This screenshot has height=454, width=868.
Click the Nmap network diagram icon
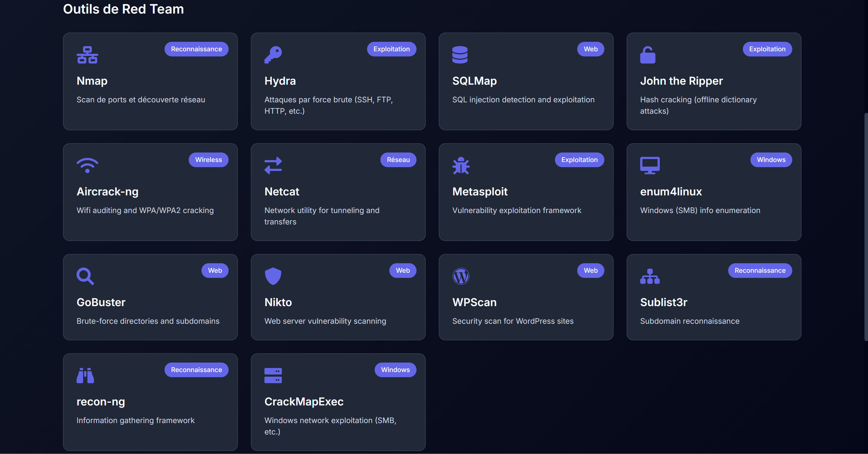coord(87,55)
